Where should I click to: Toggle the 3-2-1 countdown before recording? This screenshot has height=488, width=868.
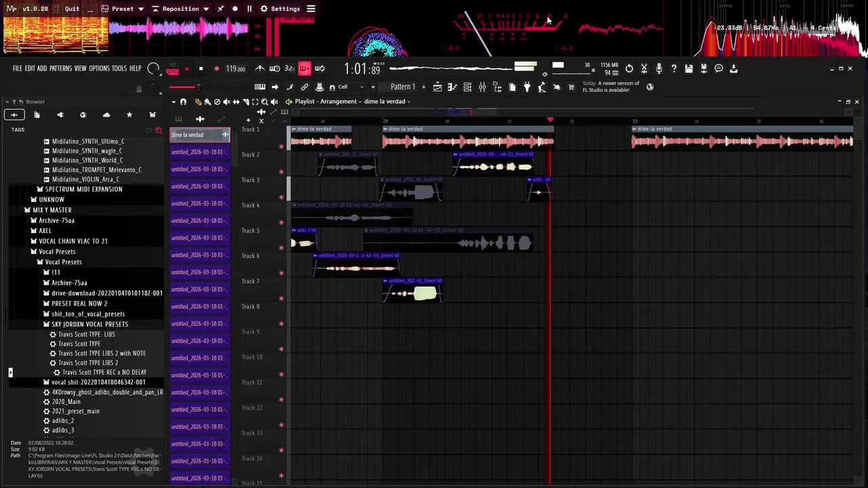click(290, 68)
